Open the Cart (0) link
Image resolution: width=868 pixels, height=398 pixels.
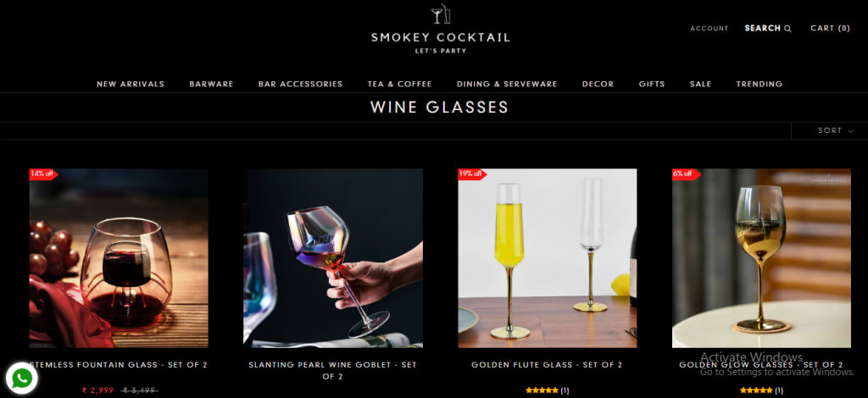pyautogui.click(x=830, y=28)
